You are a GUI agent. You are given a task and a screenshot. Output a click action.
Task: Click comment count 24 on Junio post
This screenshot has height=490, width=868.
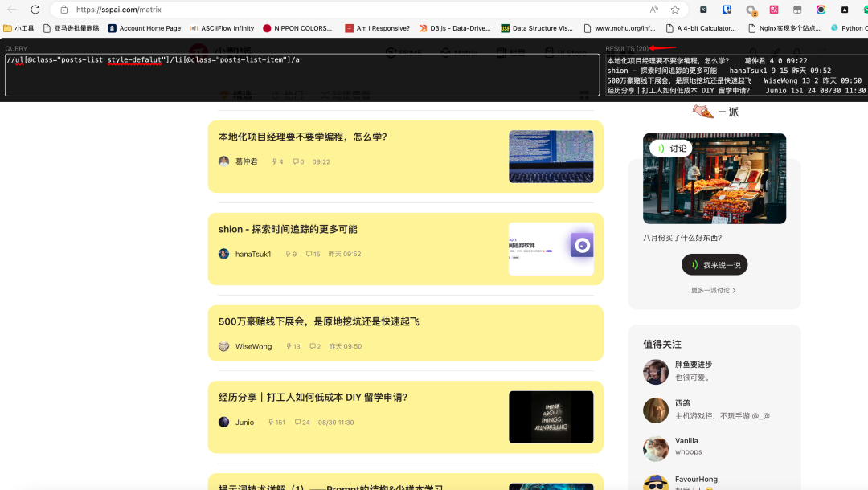[302, 422]
